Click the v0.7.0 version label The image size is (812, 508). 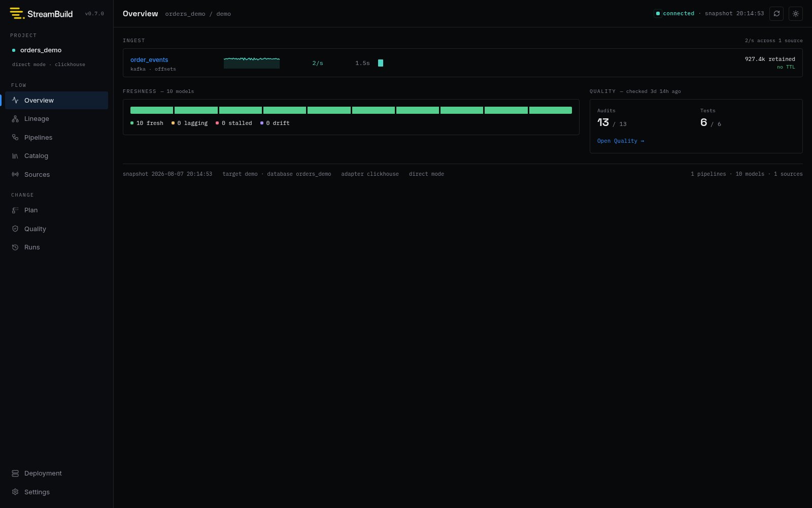click(94, 14)
